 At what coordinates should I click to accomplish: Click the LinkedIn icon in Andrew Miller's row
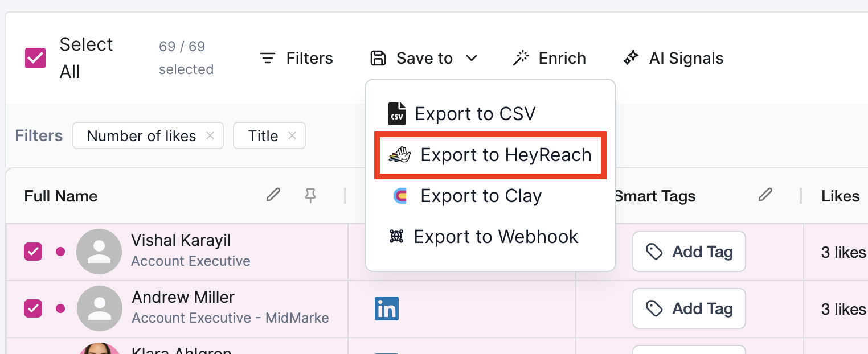tap(387, 308)
